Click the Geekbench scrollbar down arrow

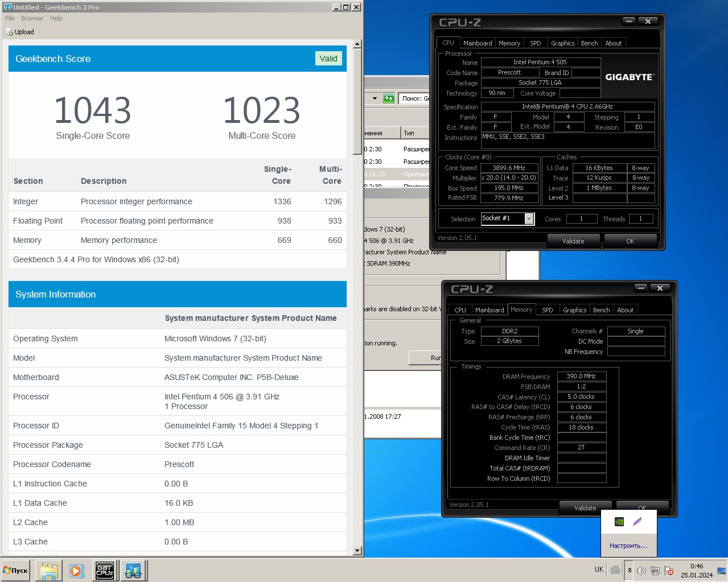[x=357, y=551]
